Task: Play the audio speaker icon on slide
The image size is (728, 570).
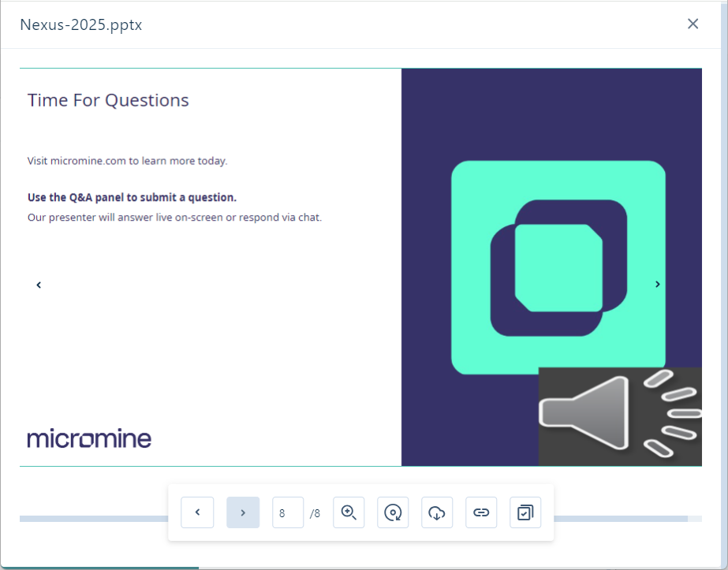Action: coord(620,416)
